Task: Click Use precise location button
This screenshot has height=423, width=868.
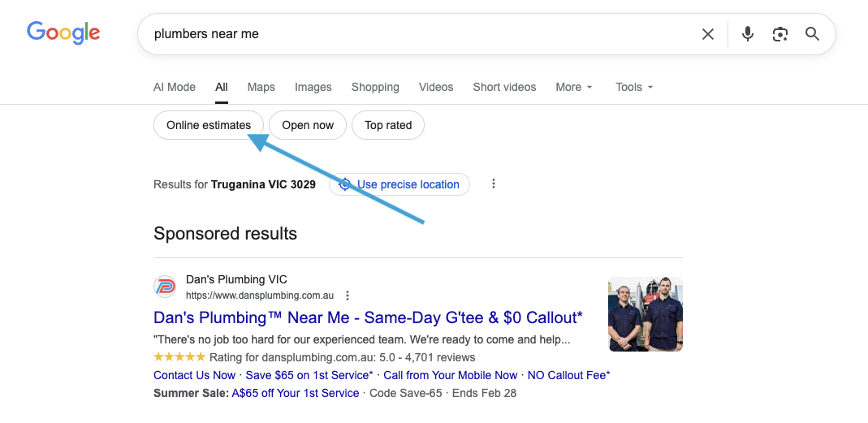Action: tap(399, 184)
